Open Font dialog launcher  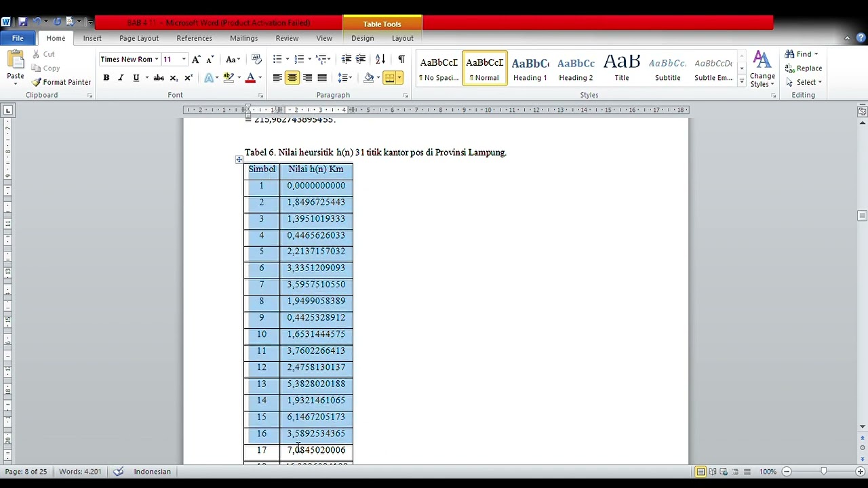(262, 96)
